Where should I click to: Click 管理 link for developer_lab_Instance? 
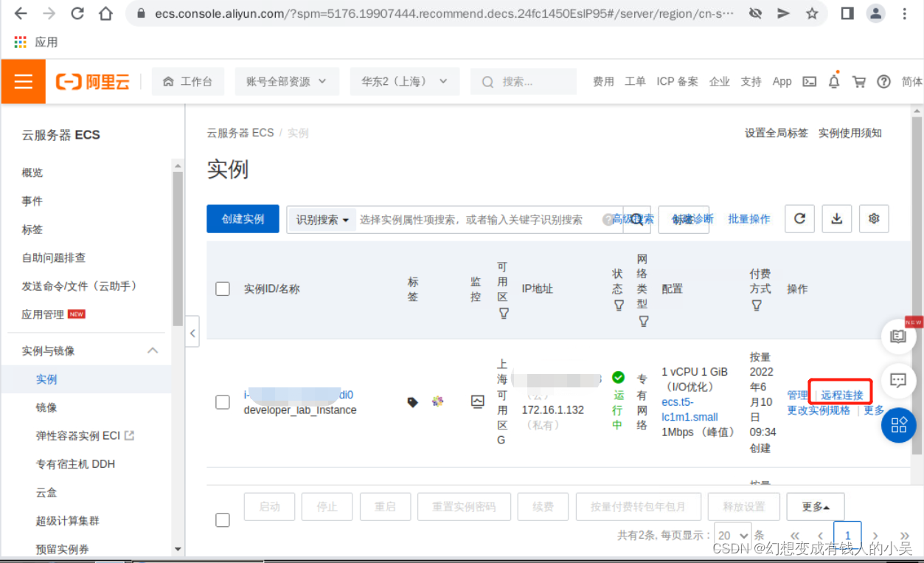pyautogui.click(x=798, y=395)
